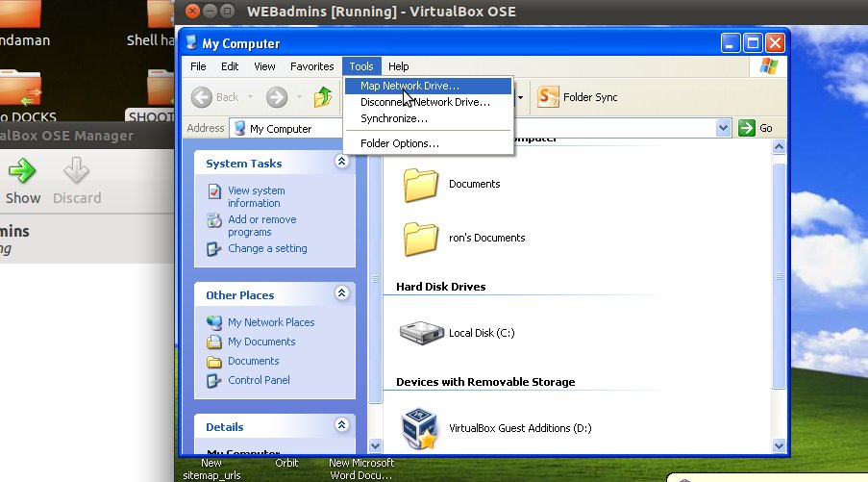Click the Up folder icon in toolbar

[x=323, y=97]
